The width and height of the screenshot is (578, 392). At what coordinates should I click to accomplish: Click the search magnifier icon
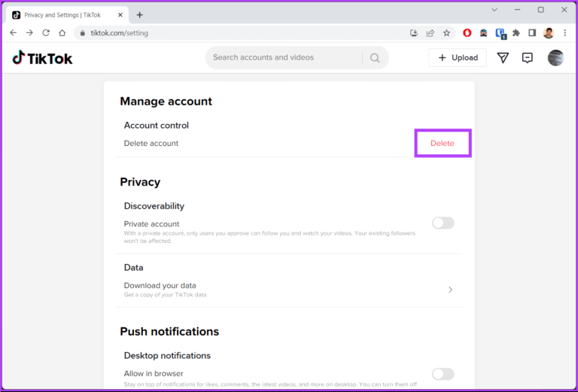click(375, 58)
